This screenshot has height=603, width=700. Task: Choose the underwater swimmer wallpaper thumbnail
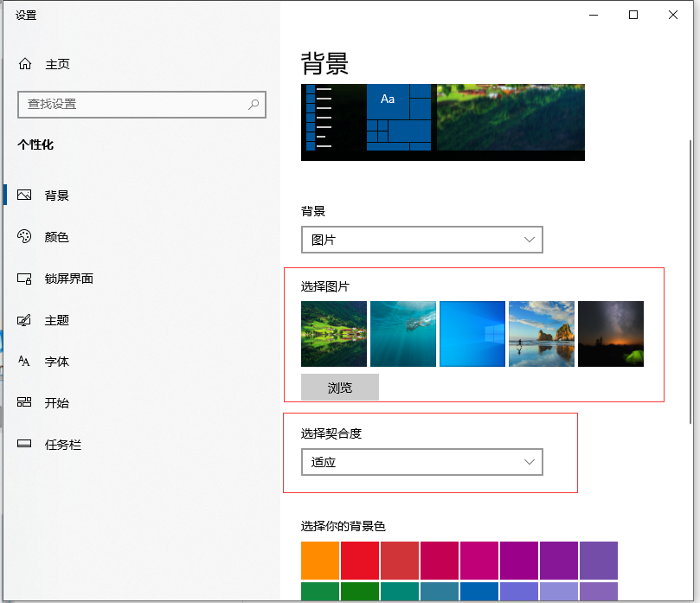[403, 334]
